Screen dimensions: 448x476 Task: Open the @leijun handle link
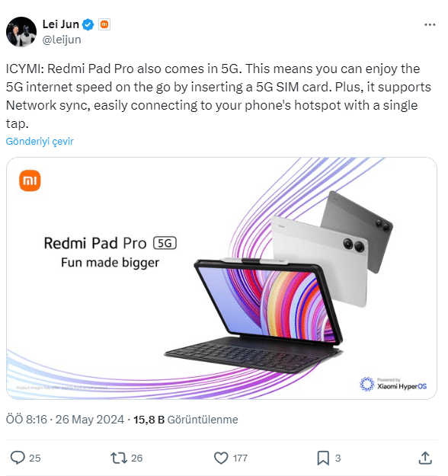pyautogui.click(x=62, y=40)
